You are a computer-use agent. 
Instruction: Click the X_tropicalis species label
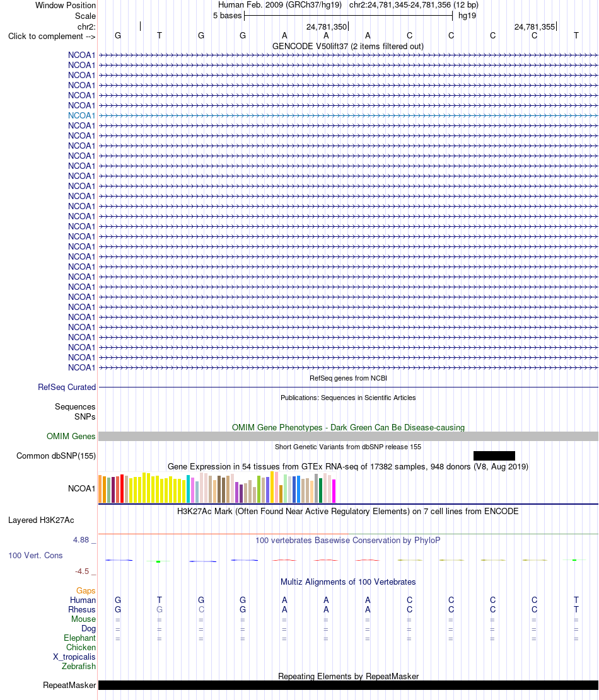pos(74,657)
